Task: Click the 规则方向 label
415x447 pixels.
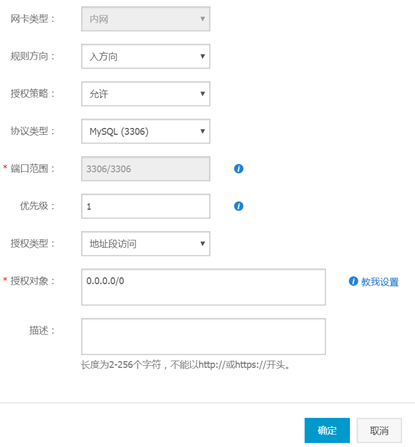Action: 32,56
